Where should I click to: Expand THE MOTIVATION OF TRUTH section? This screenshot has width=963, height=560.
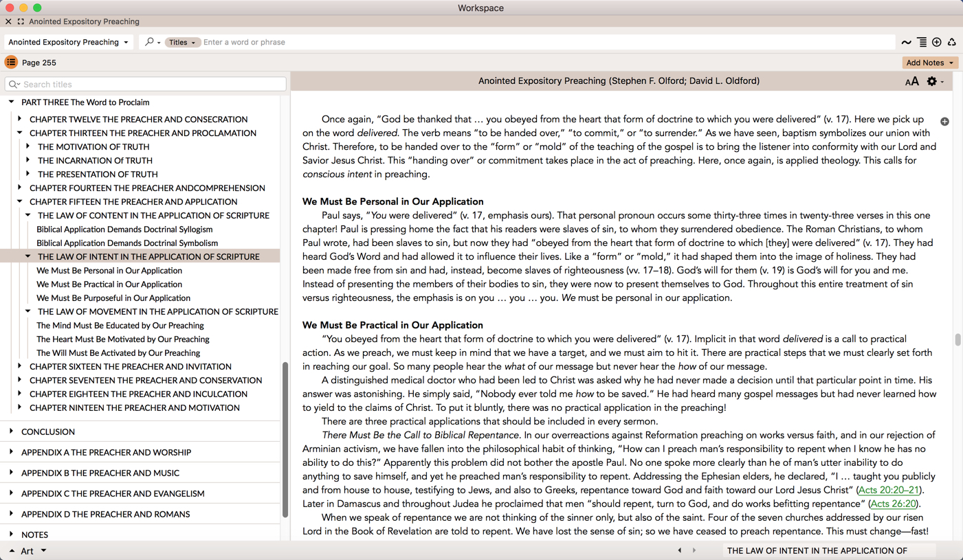[27, 146]
